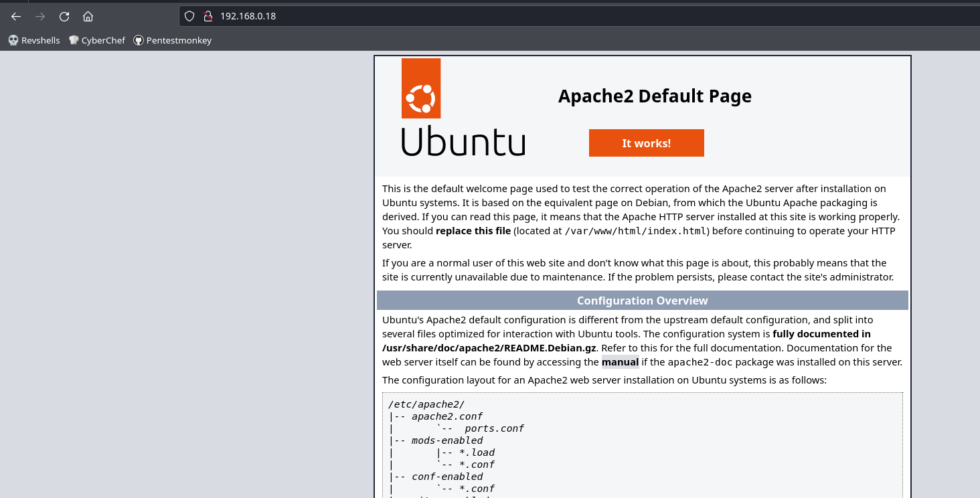980x498 pixels.
Task: Click the /etc/apache2/ line in the tree
Action: (426, 404)
